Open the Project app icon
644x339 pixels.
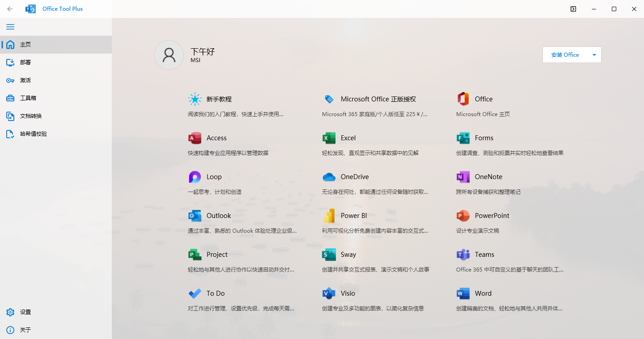(195, 255)
